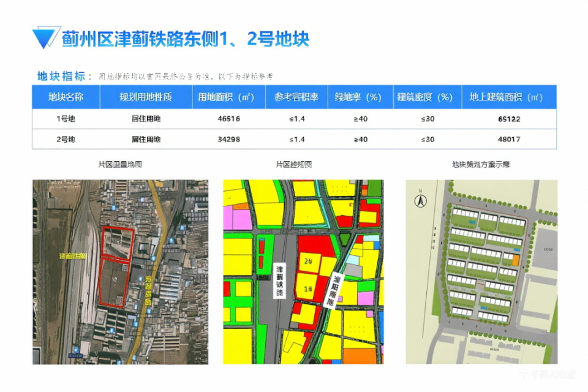Click the white 津蓟铁路 label on the zoning plan
This screenshot has width=588, height=392.
tap(280, 281)
